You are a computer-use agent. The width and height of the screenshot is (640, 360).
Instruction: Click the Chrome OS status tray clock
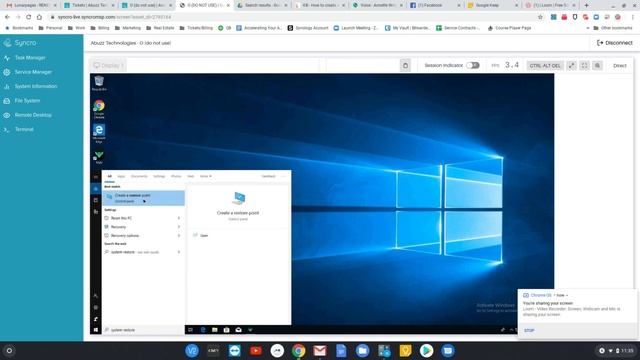pos(627,351)
